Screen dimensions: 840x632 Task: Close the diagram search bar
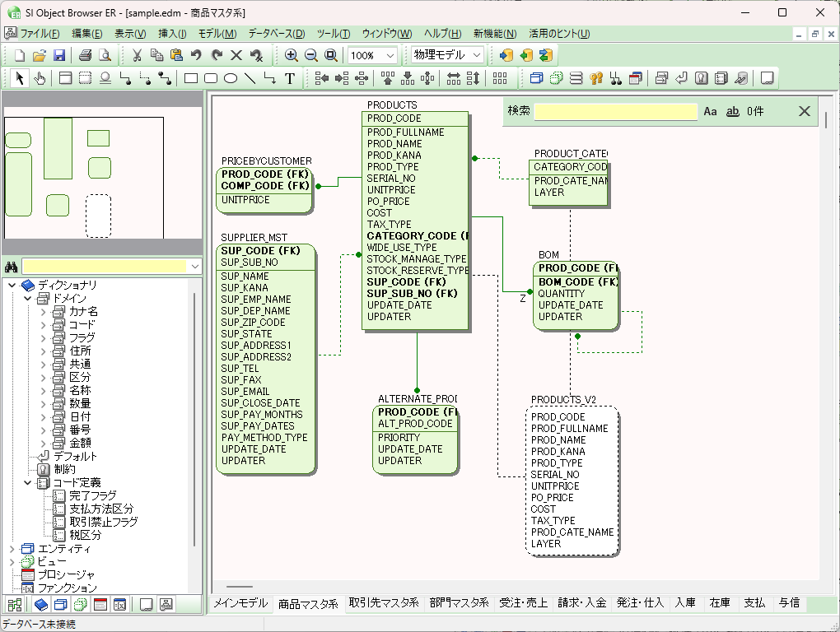coord(804,111)
